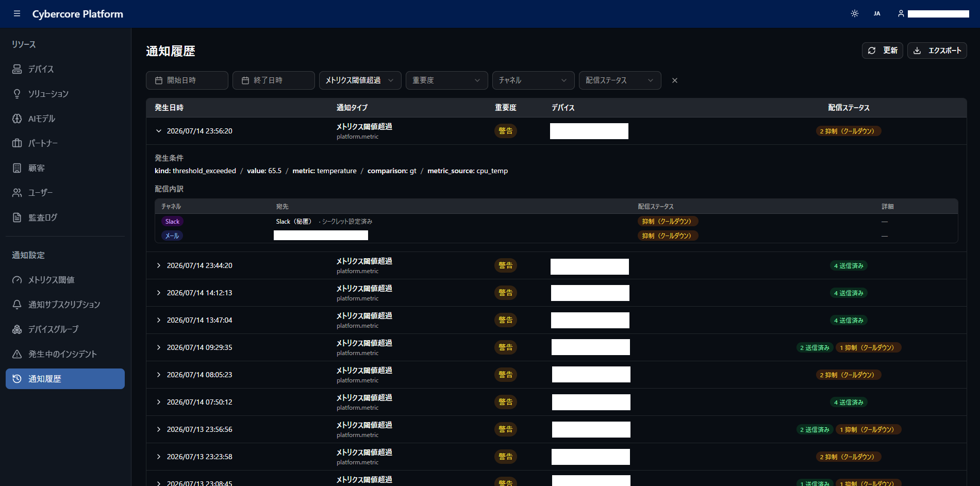
Task: Open the チャネル filter dropdown
Action: click(x=534, y=80)
